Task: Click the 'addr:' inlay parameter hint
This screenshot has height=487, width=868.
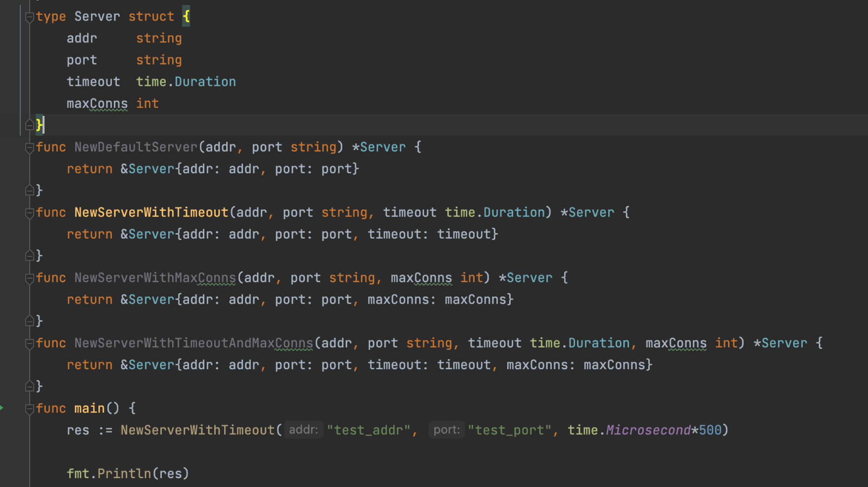Action: [303, 430]
